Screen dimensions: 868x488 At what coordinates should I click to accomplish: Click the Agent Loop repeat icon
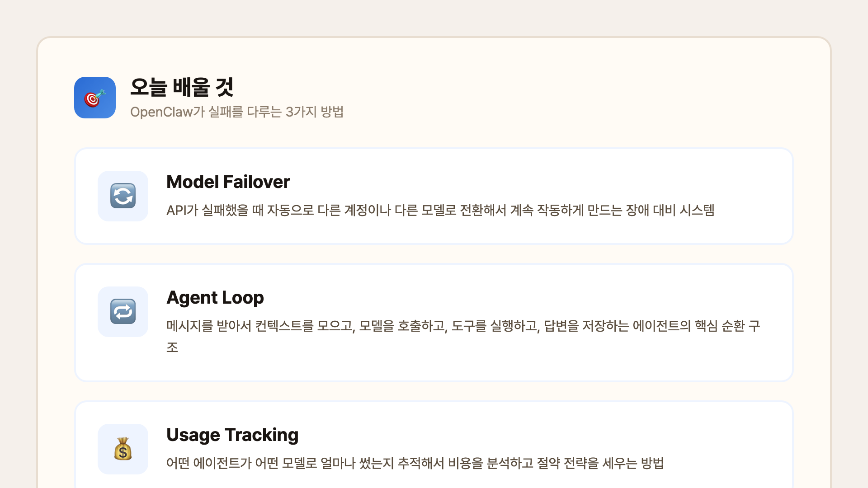tap(123, 312)
